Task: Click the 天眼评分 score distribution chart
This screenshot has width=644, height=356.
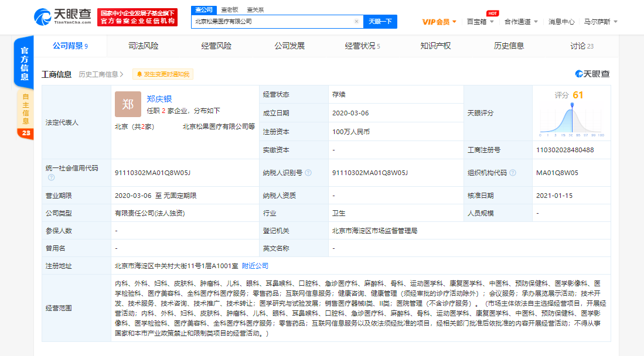Action: 571,120
